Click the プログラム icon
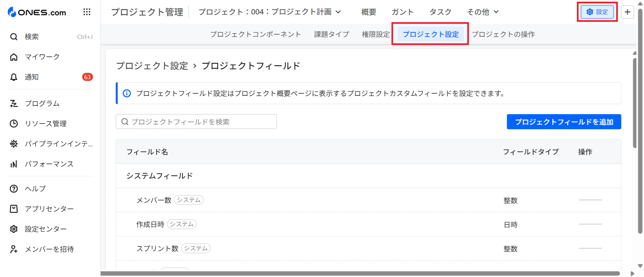The height and width of the screenshot is (277, 644). pyautogui.click(x=14, y=103)
